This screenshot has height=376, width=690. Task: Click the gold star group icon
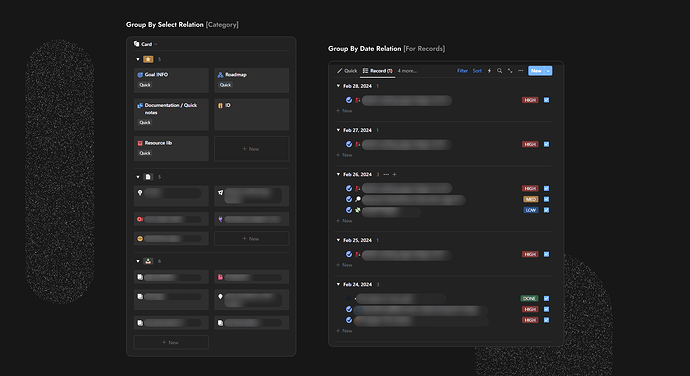pos(148,59)
